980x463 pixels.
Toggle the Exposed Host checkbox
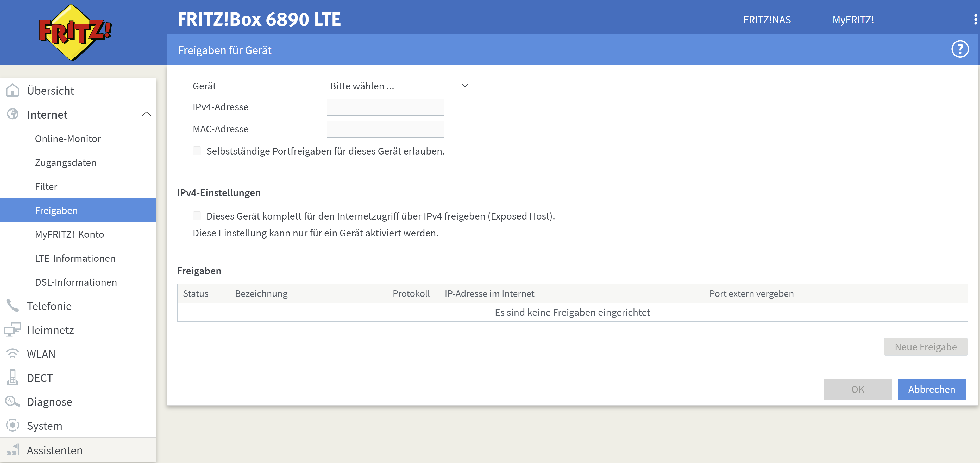point(197,216)
